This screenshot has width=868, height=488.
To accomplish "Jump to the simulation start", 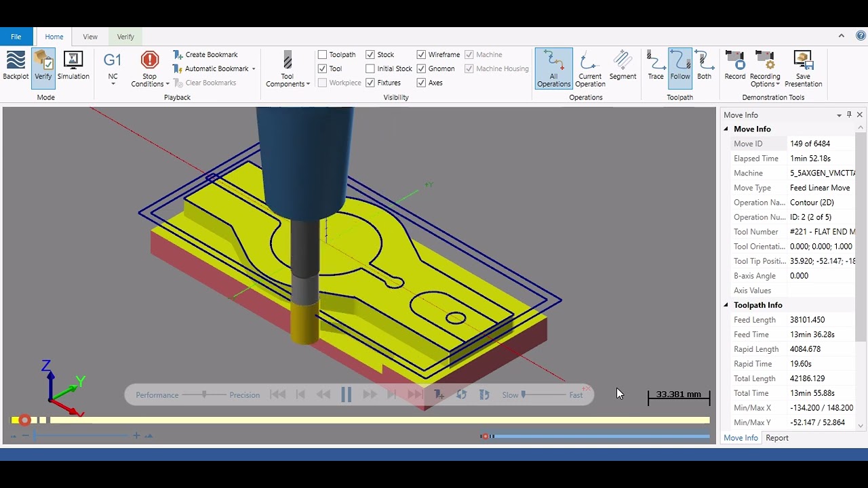I will point(277,394).
